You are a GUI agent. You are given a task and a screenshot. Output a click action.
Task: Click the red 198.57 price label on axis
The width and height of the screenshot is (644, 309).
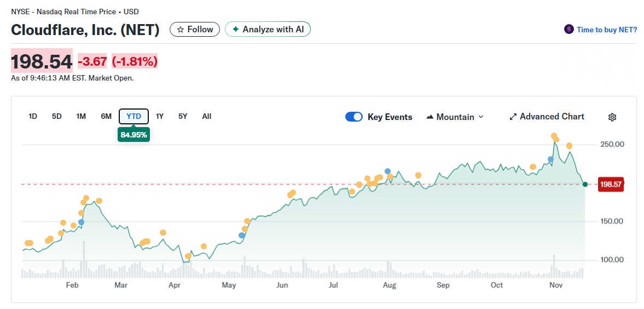(x=611, y=185)
